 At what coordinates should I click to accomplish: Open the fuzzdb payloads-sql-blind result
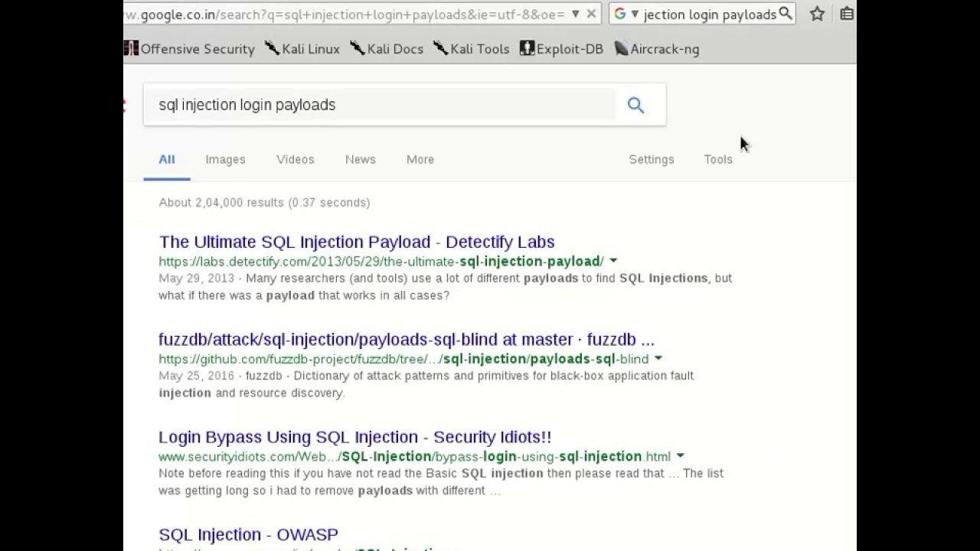407,340
